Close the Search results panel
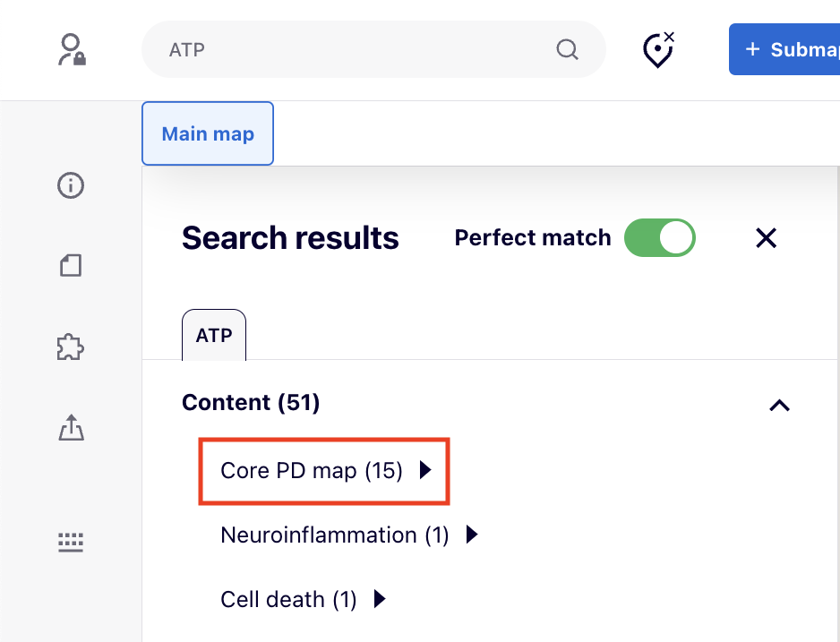The width and height of the screenshot is (840, 642). tap(766, 238)
